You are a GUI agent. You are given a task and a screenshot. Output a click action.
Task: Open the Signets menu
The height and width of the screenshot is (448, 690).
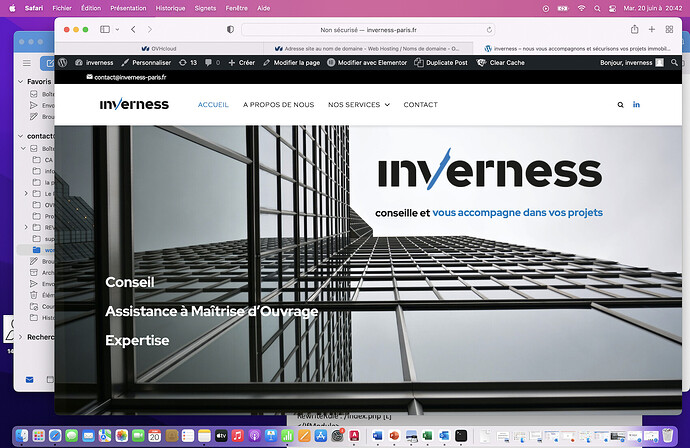(206, 8)
